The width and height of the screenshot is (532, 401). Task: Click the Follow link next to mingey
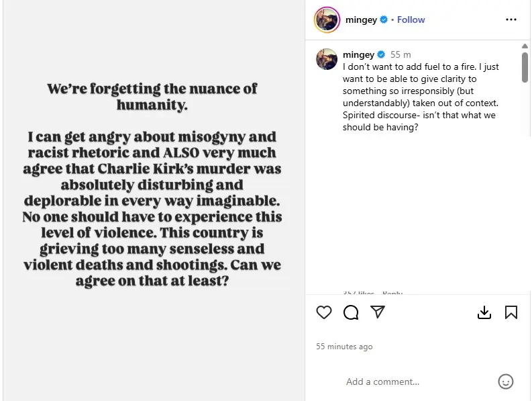point(411,19)
